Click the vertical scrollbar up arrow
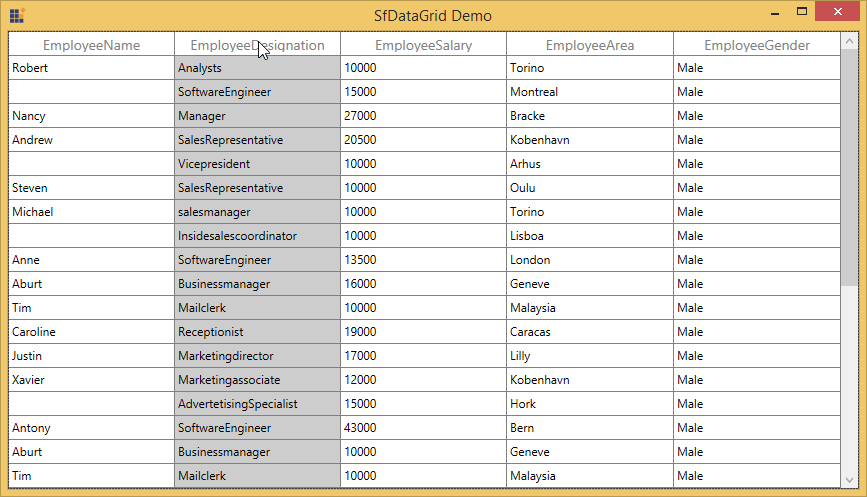The height and width of the screenshot is (497, 867). point(849,41)
